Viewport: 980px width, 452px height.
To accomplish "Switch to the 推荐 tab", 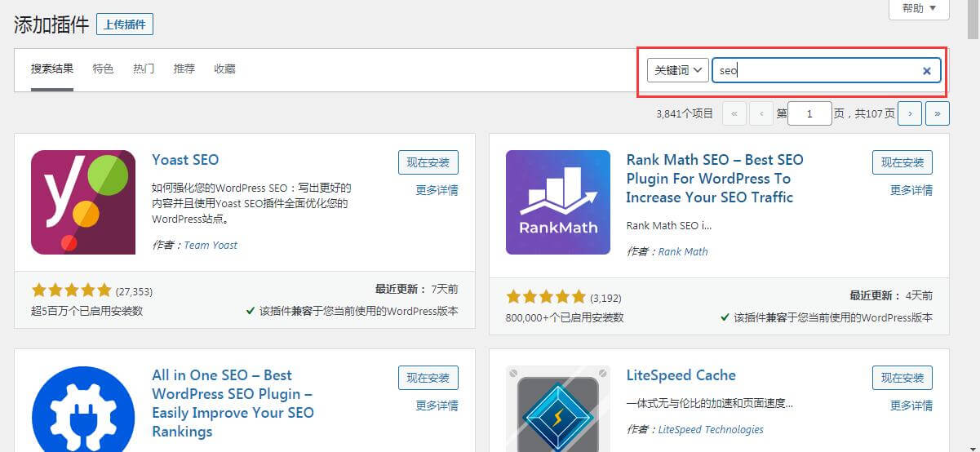I will point(184,69).
